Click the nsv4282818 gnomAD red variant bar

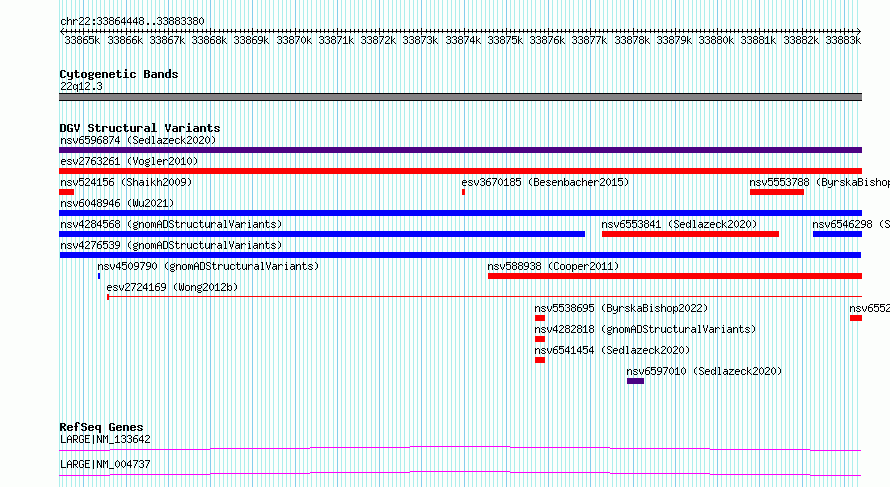(540, 339)
